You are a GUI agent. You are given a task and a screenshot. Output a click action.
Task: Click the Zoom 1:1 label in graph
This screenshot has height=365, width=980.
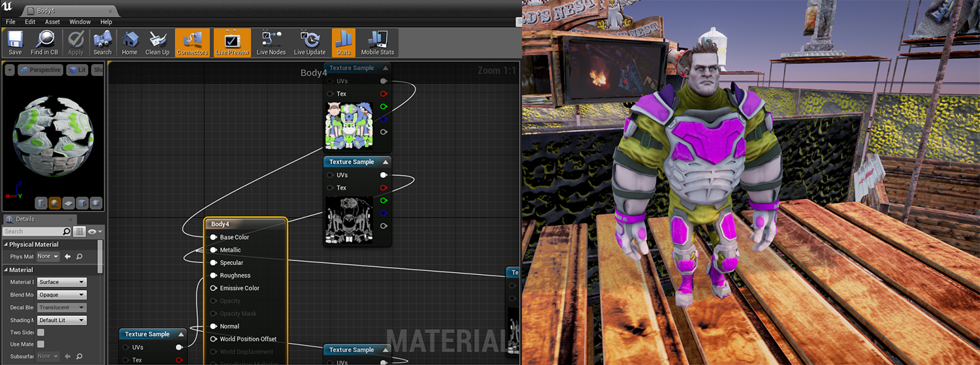click(x=497, y=71)
